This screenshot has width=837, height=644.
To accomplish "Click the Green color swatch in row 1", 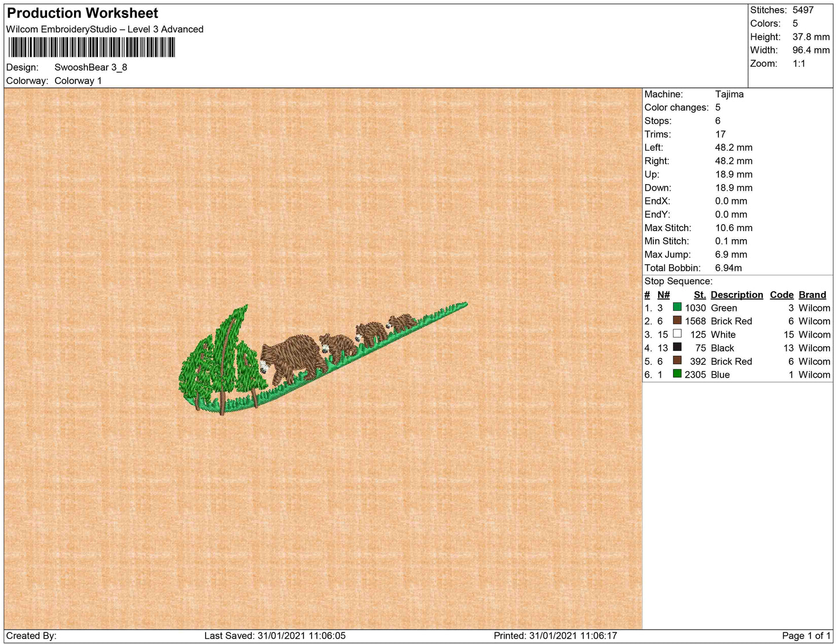I will 677,307.
